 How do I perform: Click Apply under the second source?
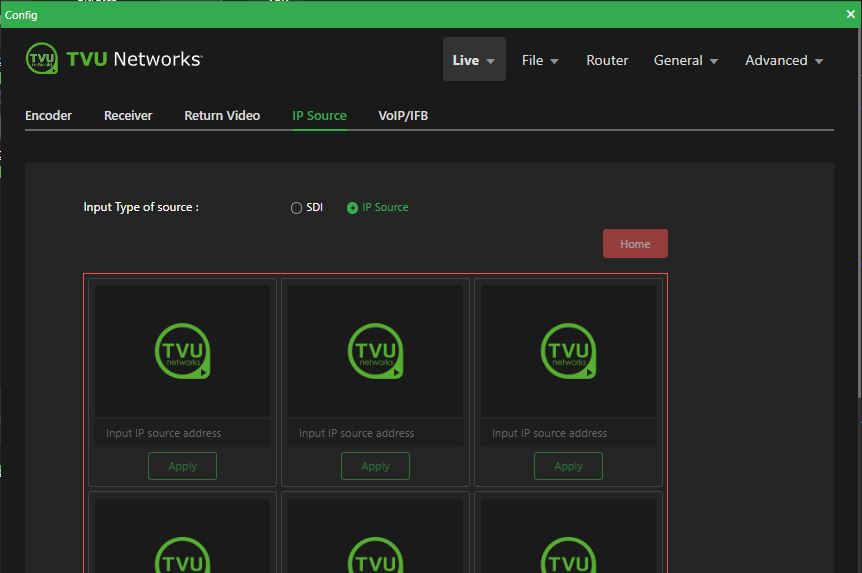point(375,466)
